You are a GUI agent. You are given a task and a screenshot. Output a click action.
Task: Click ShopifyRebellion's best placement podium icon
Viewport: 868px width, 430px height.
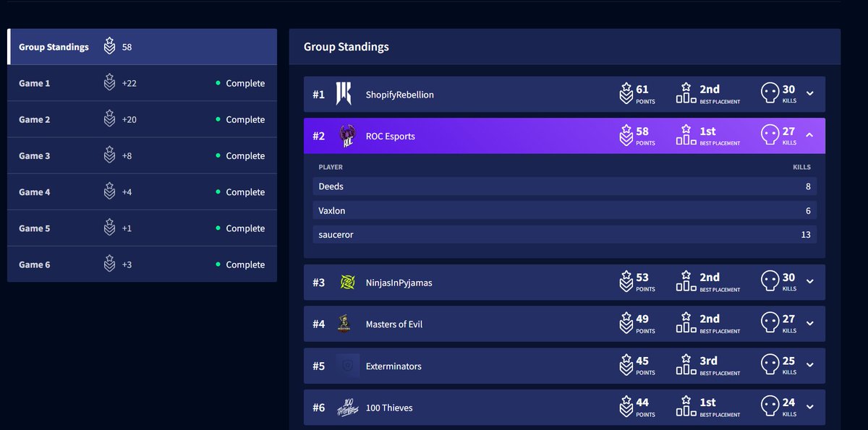[686, 94]
